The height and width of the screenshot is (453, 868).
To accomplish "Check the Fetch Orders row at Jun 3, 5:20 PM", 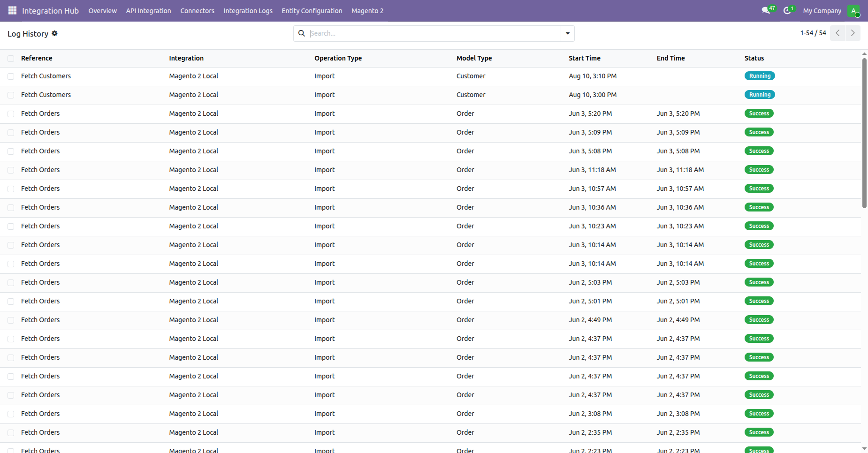I will click(x=11, y=114).
